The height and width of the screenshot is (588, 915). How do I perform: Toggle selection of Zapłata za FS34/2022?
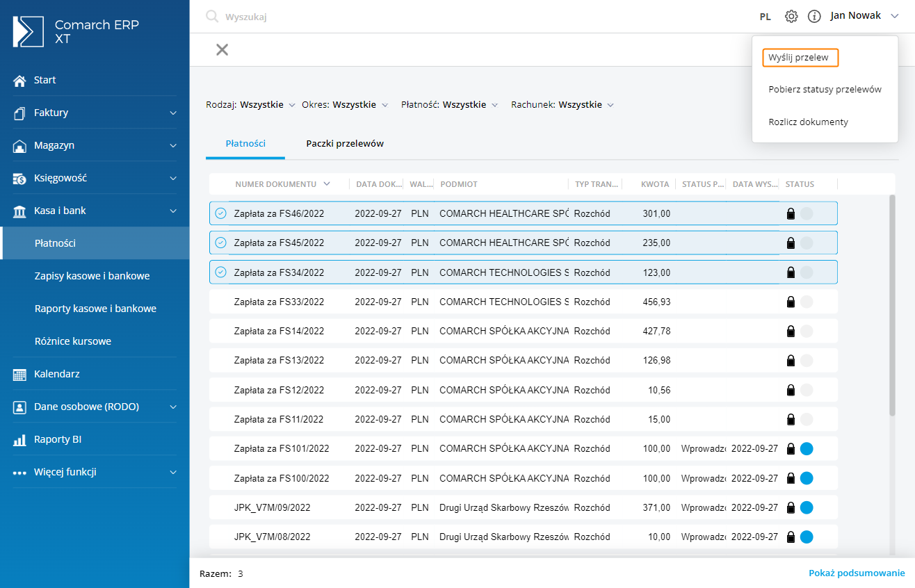tap(221, 272)
